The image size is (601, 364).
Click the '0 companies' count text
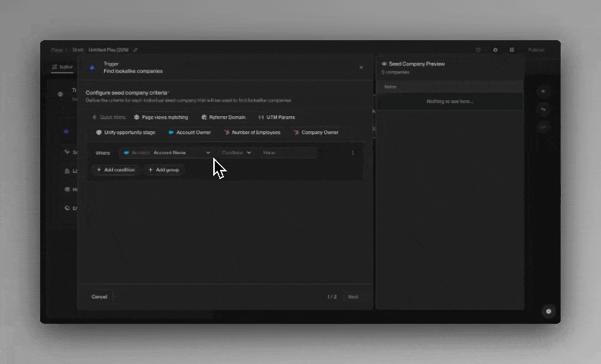(x=395, y=72)
